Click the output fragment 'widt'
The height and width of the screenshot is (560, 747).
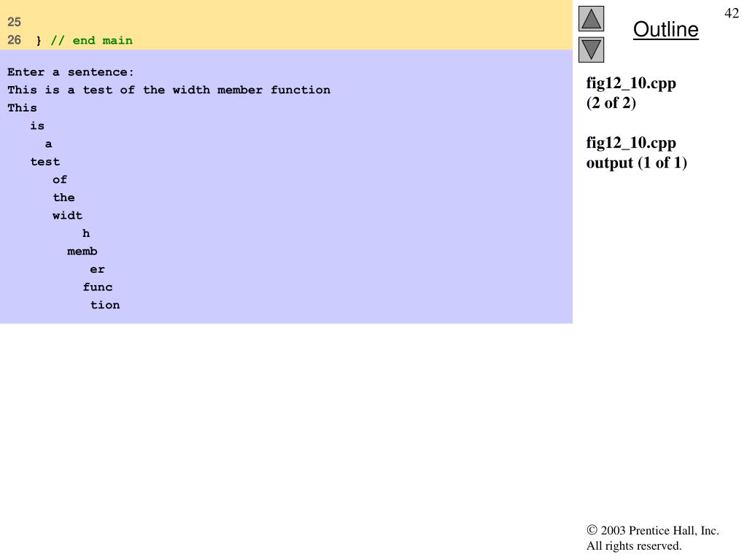(68, 216)
